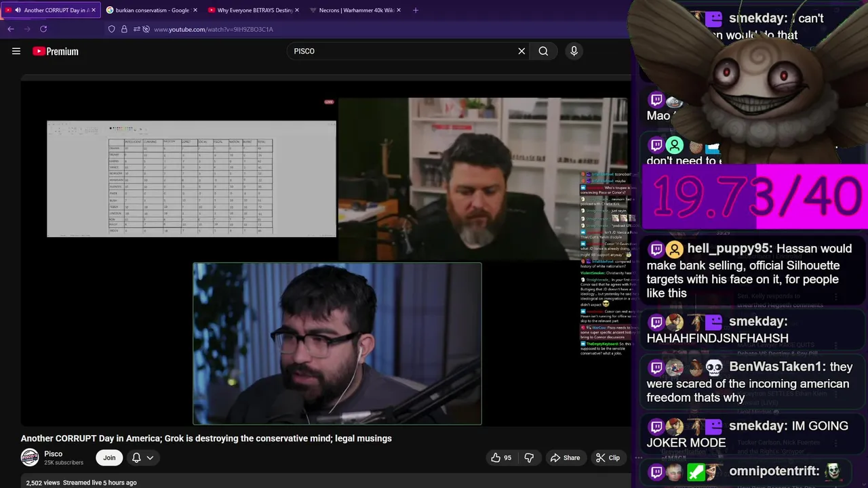Click the 25K subscribers text
The height and width of the screenshot is (488, 868).
click(x=64, y=463)
